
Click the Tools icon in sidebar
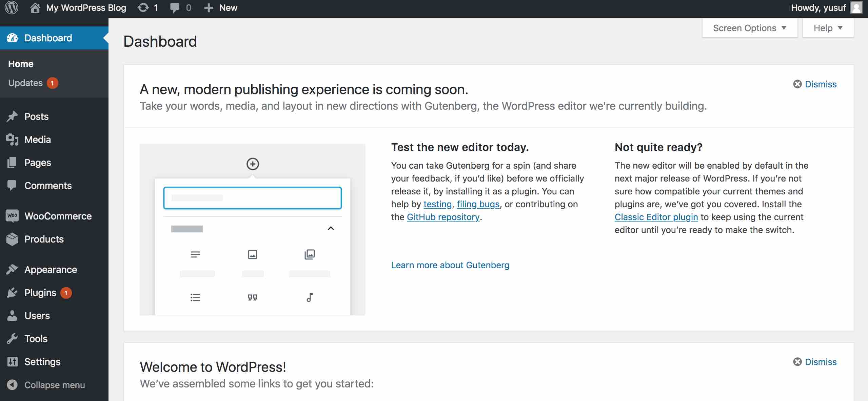[12, 338]
